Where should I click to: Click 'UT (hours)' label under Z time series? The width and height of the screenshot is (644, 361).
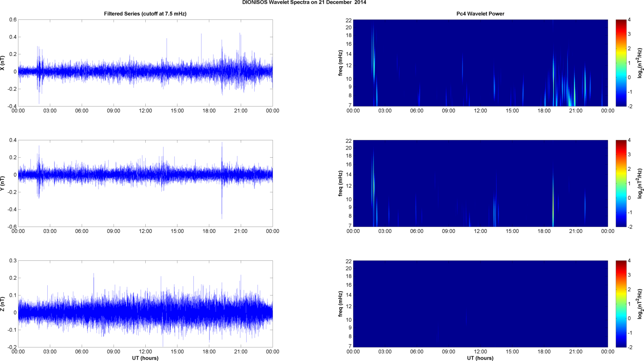pos(145,358)
